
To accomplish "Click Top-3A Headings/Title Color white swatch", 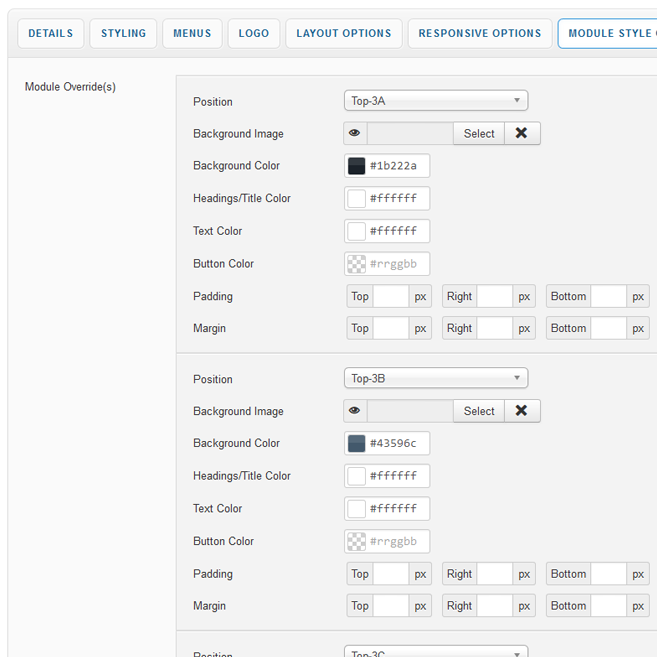I will point(357,199).
